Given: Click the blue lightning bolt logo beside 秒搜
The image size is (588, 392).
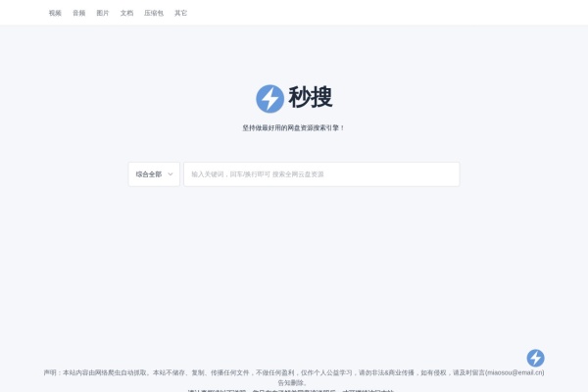Looking at the screenshot, I should click(x=270, y=99).
